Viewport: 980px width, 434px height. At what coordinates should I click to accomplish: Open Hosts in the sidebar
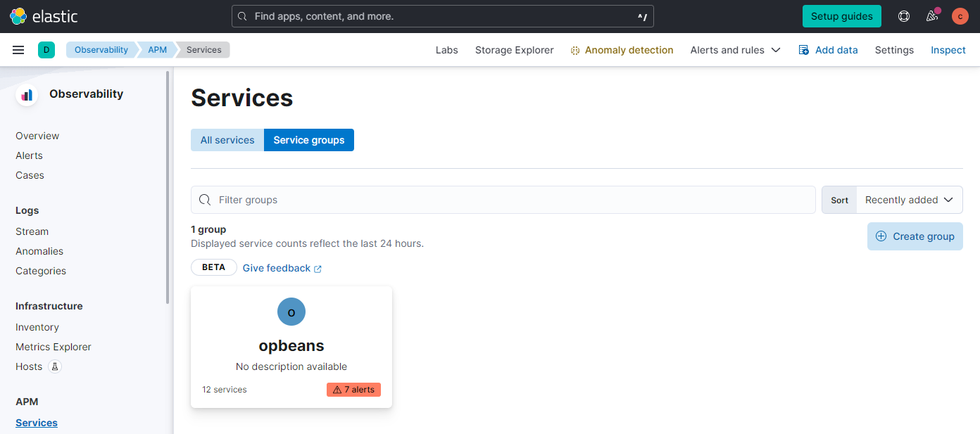pos(29,366)
